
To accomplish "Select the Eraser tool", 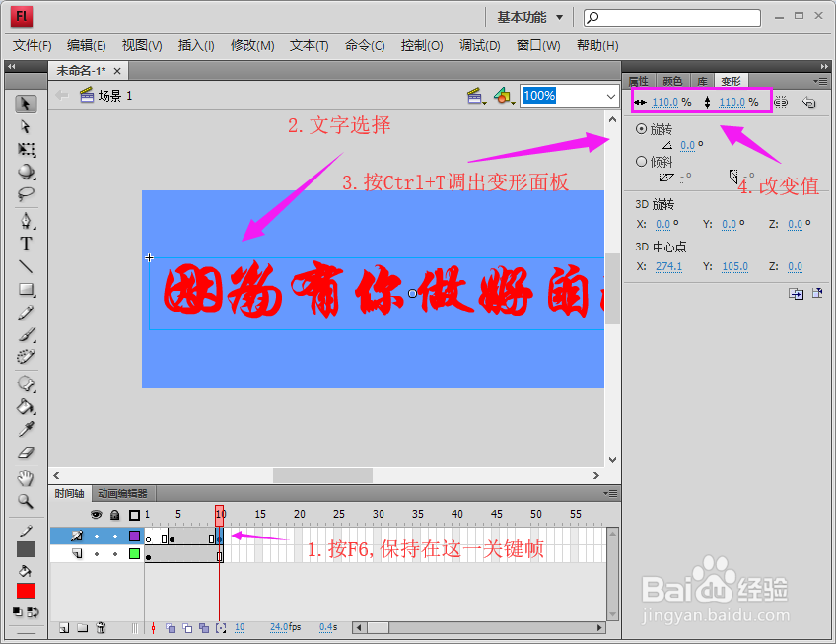I will 26,453.
